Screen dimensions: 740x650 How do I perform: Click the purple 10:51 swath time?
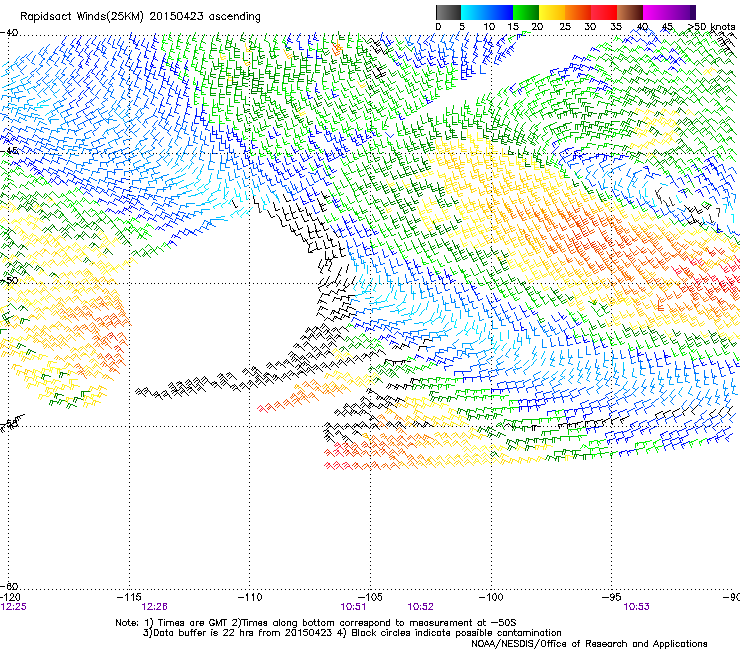point(353,607)
